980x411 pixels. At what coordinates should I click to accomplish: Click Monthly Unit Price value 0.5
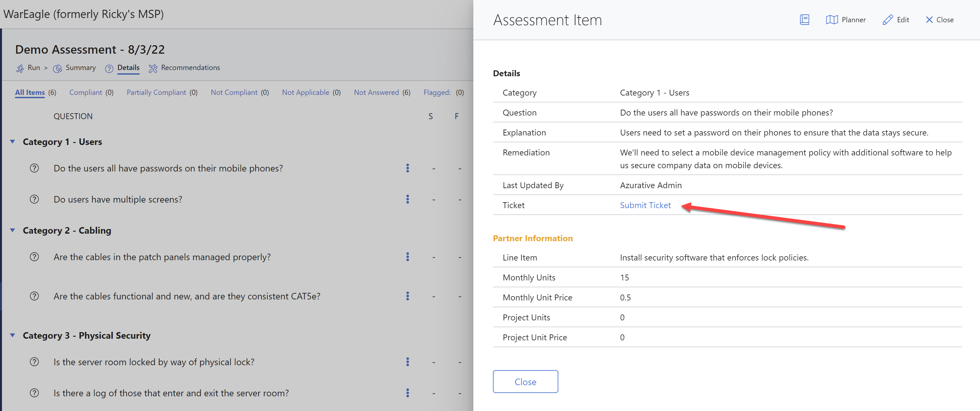point(625,297)
